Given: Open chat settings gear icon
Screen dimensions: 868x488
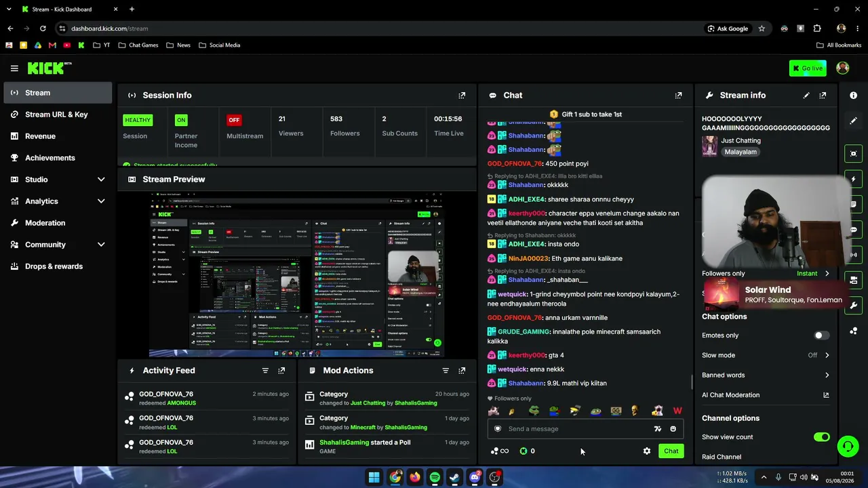Looking at the screenshot, I should point(647,451).
